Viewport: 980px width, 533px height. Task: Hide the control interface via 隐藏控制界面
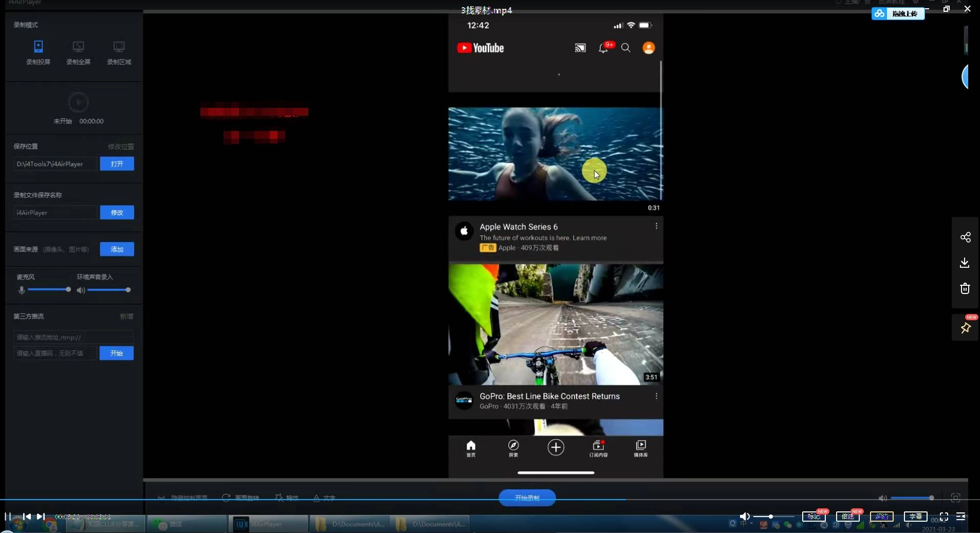182,497
